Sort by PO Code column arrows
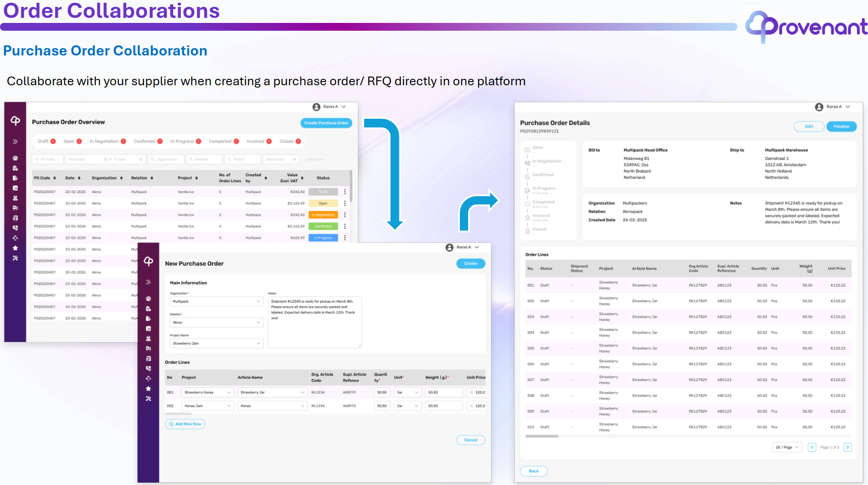This screenshot has width=868, height=485. [x=55, y=178]
